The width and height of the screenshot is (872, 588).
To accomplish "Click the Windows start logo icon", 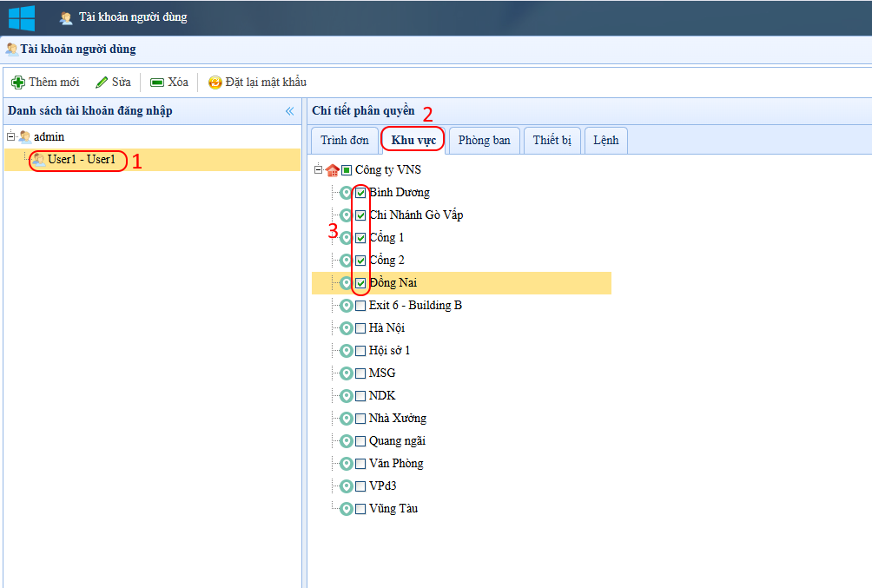I will (21, 17).
